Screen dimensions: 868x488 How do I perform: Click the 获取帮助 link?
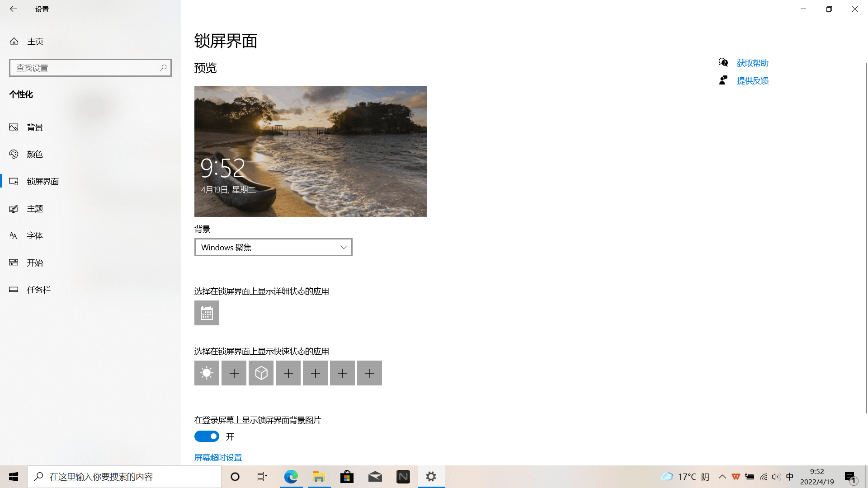(x=752, y=63)
